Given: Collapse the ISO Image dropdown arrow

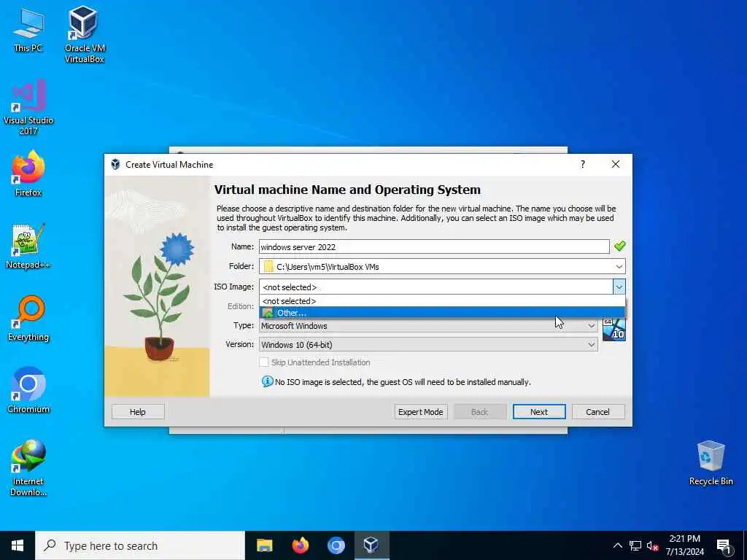Looking at the screenshot, I should [x=619, y=287].
